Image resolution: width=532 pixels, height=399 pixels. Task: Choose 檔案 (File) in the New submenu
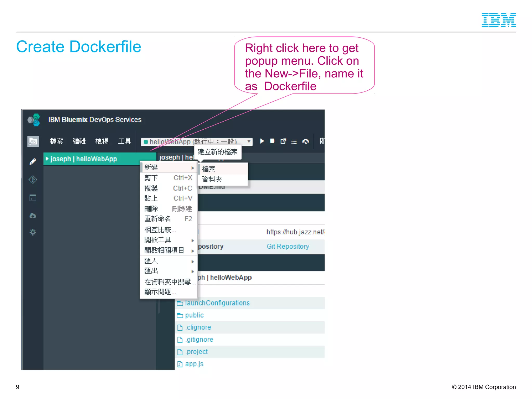click(x=223, y=169)
